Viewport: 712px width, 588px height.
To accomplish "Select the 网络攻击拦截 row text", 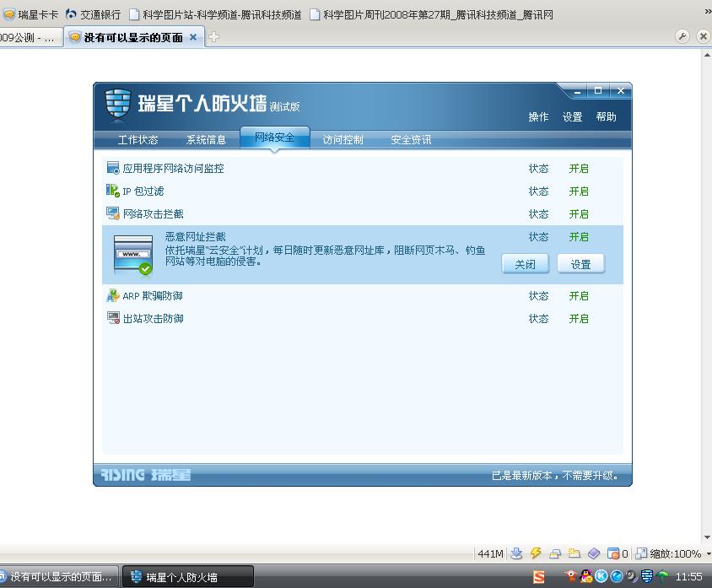I will (x=153, y=214).
